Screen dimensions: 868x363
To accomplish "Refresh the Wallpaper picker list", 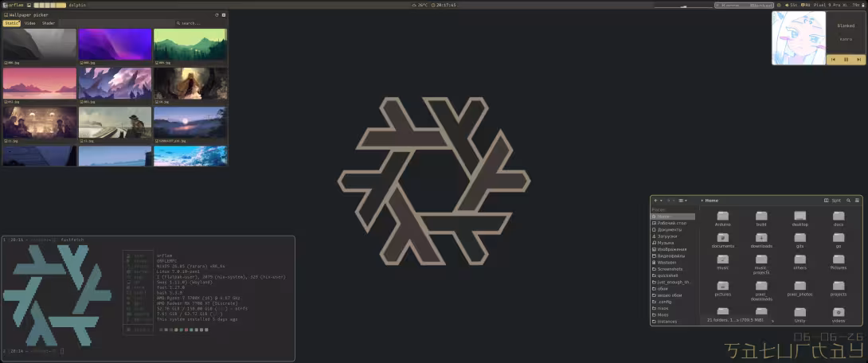I will pyautogui.click(x=217, y=15).
